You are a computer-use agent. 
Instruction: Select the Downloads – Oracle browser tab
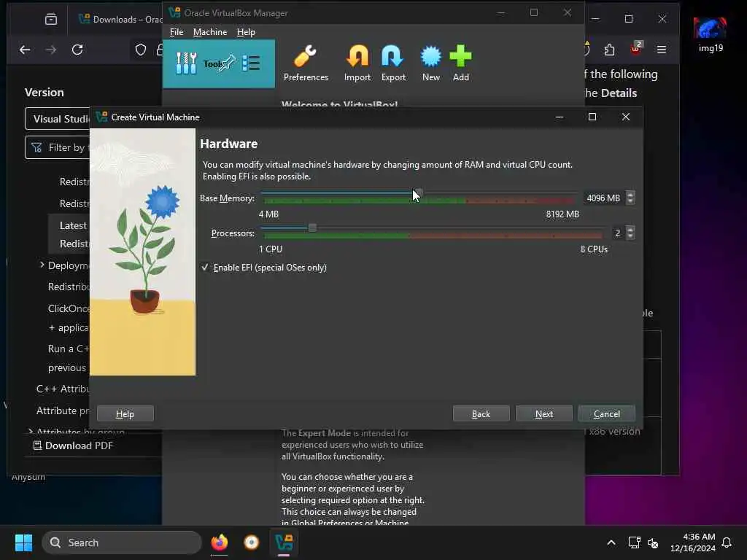click(x=122, y=19)
